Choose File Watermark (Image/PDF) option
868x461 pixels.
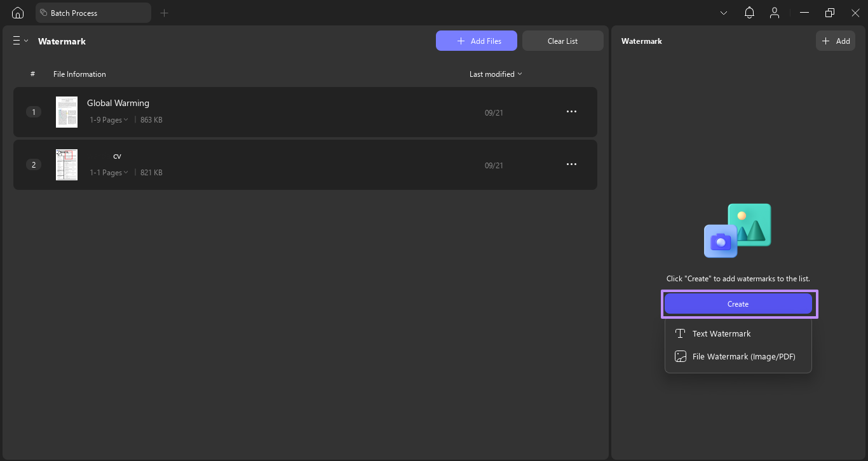[x=743, y=356]
